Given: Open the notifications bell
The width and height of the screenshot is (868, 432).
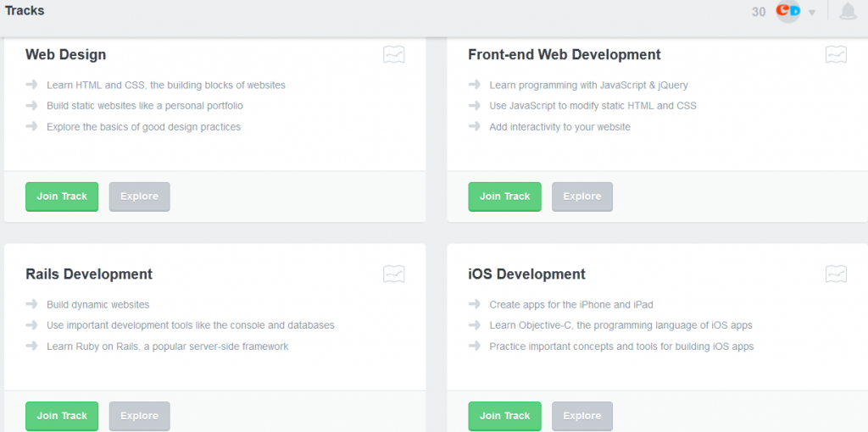Looking at the screenshot, I should 847,12.
